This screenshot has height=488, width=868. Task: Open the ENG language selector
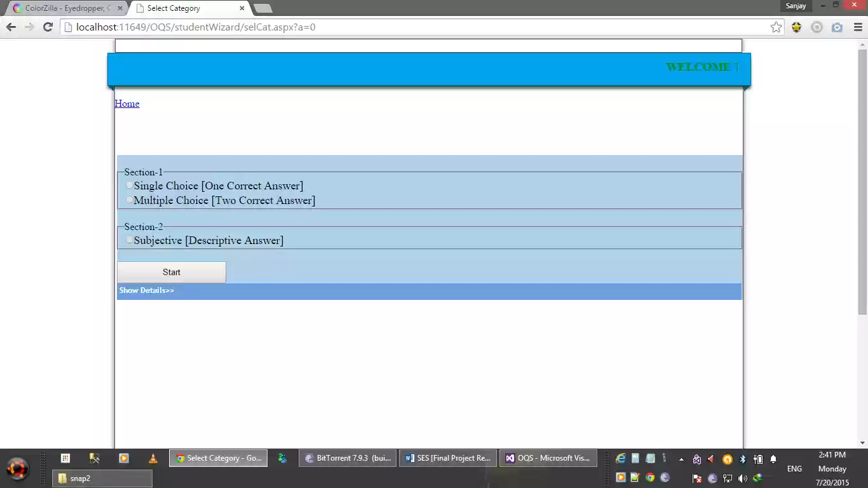[x=794, y=468]
